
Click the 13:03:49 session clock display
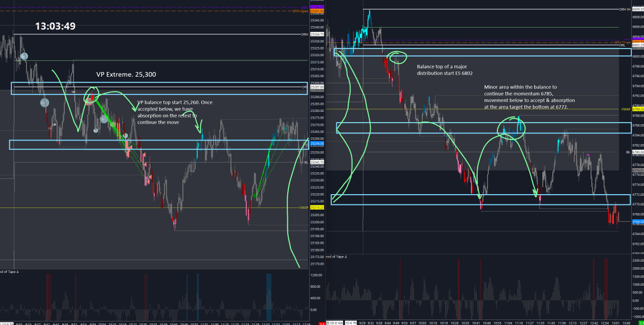click(x=55, y=25)
